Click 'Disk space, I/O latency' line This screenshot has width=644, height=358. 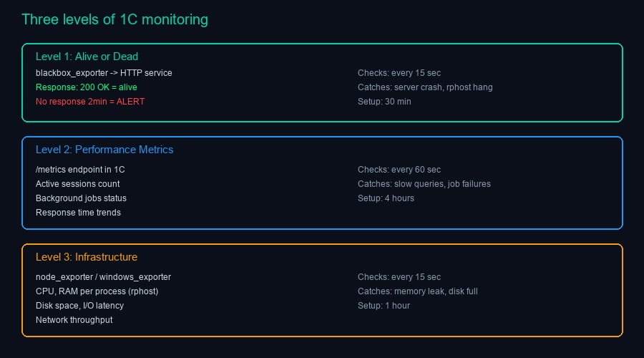(x=79, y=306)
